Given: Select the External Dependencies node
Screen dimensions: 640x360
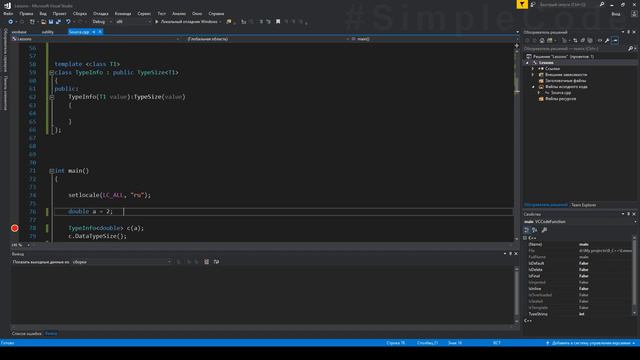Looking at the screenshot, I should (566, 75).
